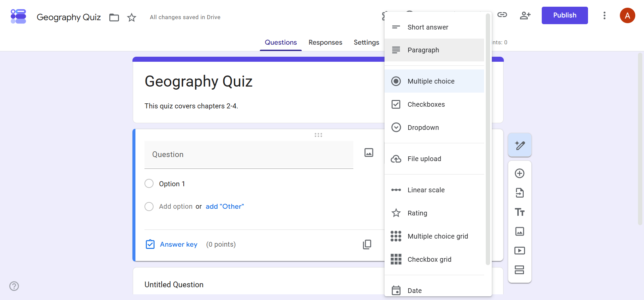Switch to the Questions tab
Screen dimensions: 644x300
point(281,43)
